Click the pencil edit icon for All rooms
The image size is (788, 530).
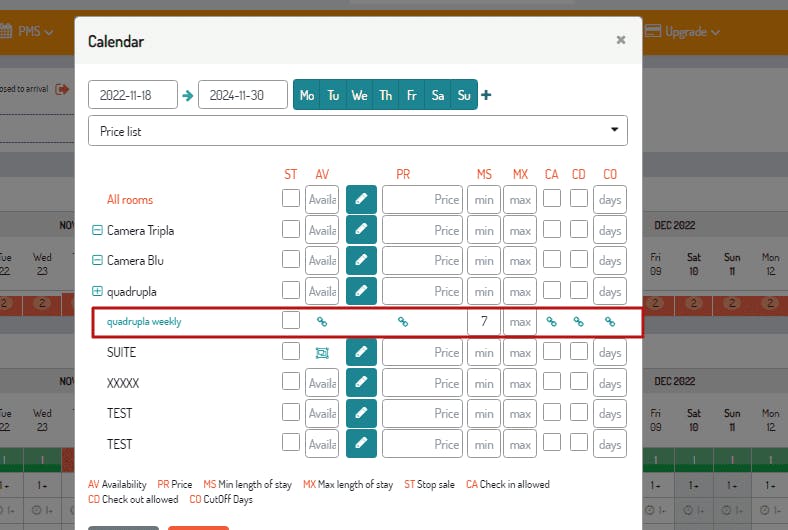(x=361, y=199)
